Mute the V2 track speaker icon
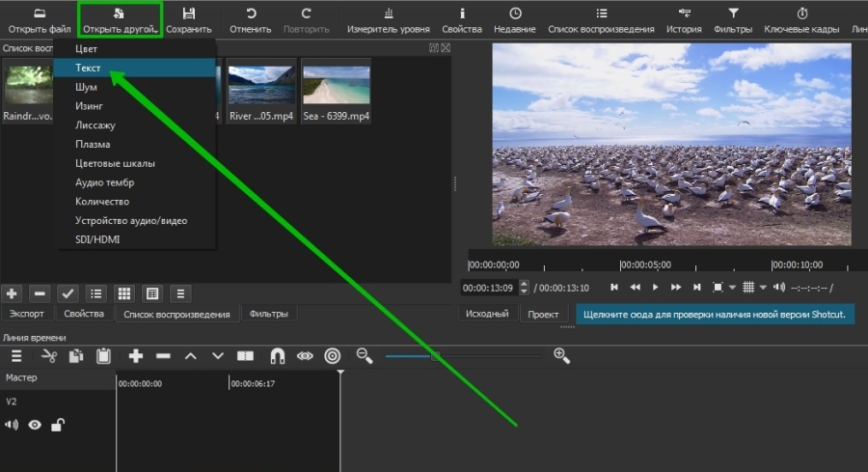This screenshot has height=472, width=868. click(12, 425)
